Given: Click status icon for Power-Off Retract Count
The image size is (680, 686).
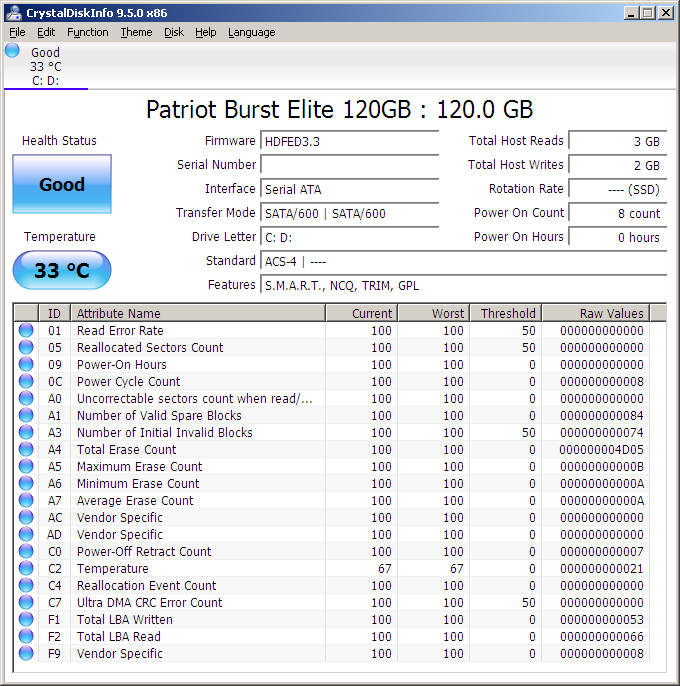Looking at the screenshot, I should [x=26, y=551].
